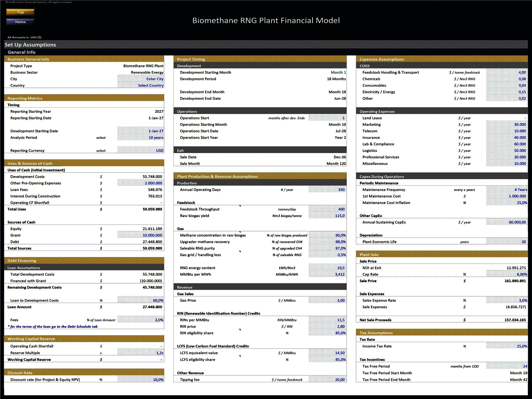532x399 pixels.
Task: Follow the Debt Schedule tab note link
Action: pos(53,327)
